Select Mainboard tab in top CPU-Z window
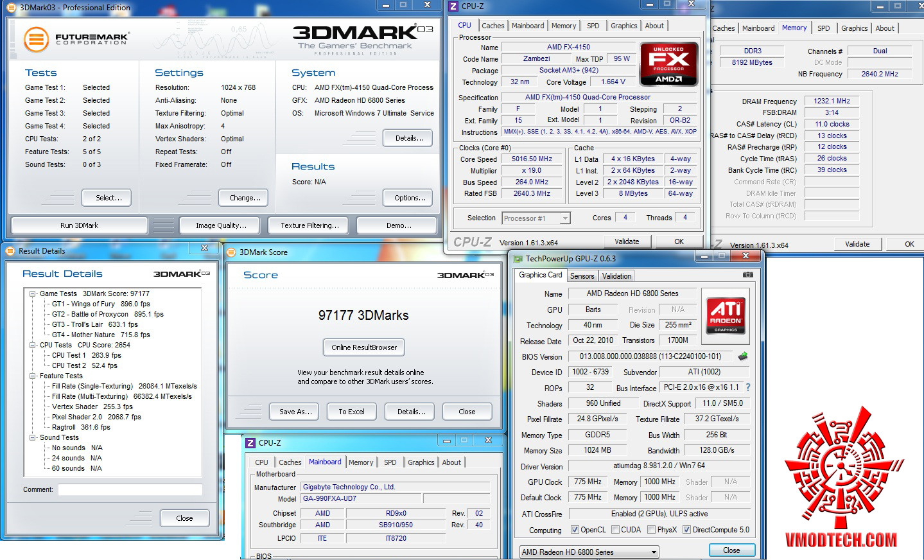The image size is (924, 560). click(x=528, y=26)
